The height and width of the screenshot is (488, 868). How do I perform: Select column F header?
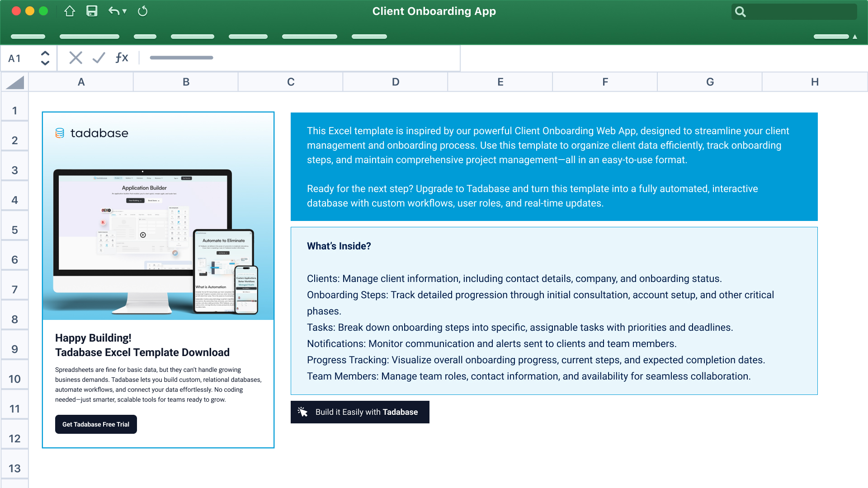[x=605, y=82]
